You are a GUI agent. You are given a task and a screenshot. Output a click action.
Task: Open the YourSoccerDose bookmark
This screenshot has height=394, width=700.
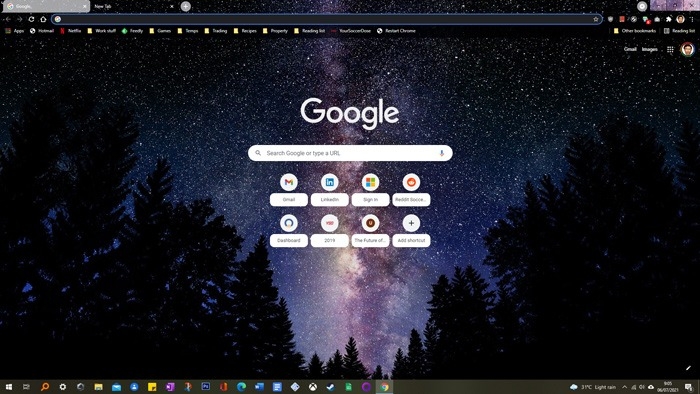coord(351,31)
